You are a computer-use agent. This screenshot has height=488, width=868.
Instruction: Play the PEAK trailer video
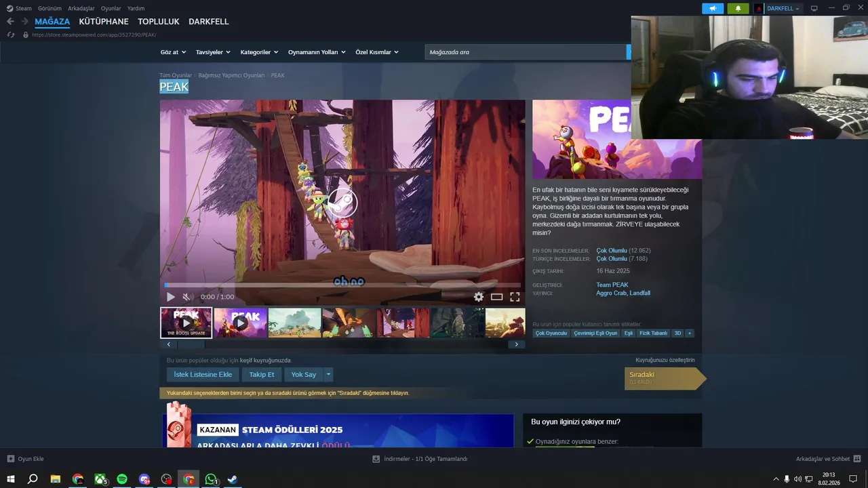[170, 297]
